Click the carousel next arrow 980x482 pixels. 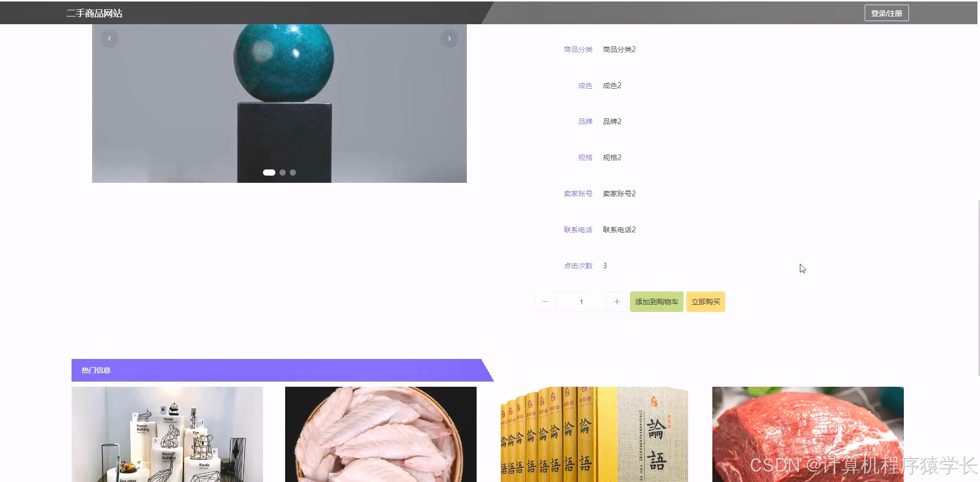449,38
